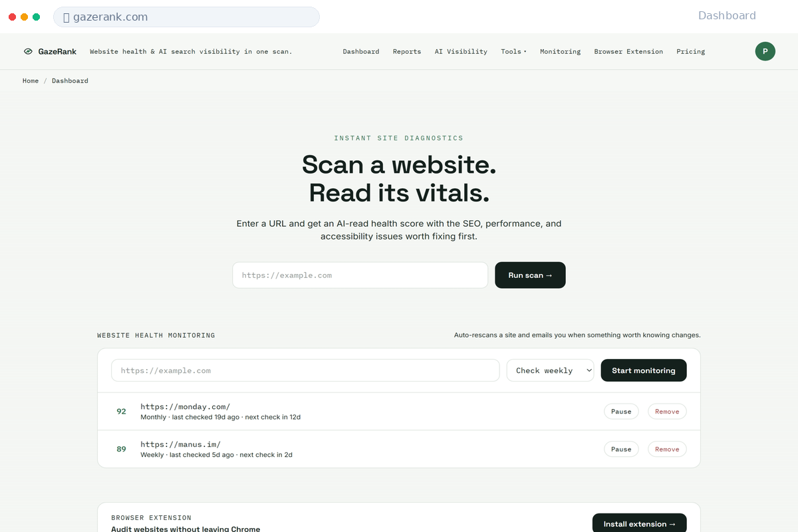Click the GazeRank eye logo icon

28,51
